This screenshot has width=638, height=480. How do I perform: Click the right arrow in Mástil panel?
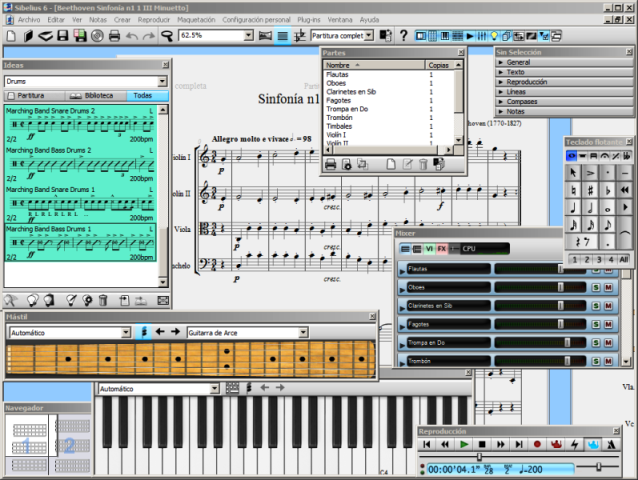[175, 332]
